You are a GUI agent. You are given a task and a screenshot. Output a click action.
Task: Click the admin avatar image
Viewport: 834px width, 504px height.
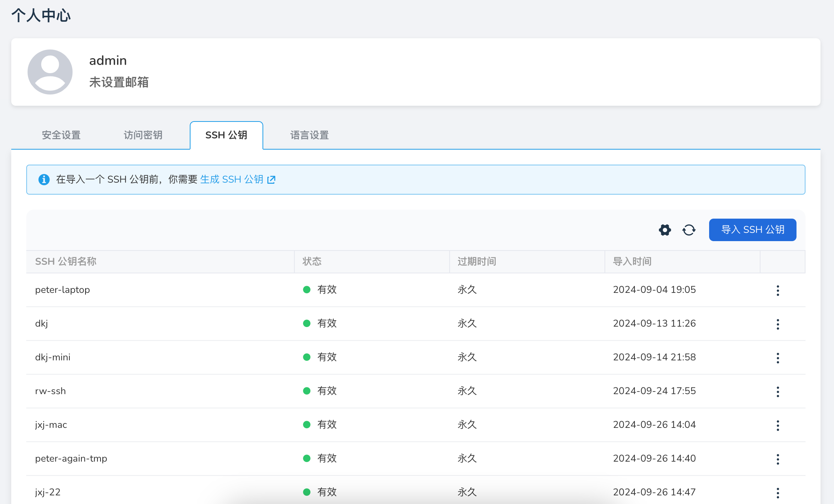point(50,72)
